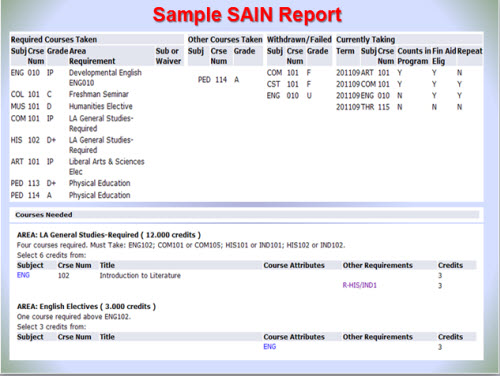Image resolution: width=500 pixels, height=376 pixels.
Task: Click "Physical Education" in the PED 113 row
Action: (x=100, y=183)
